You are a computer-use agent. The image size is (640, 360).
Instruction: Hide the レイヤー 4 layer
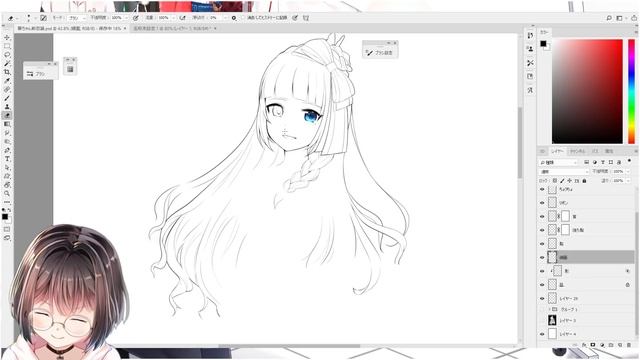pyautogui.click(x=542, y=334)
